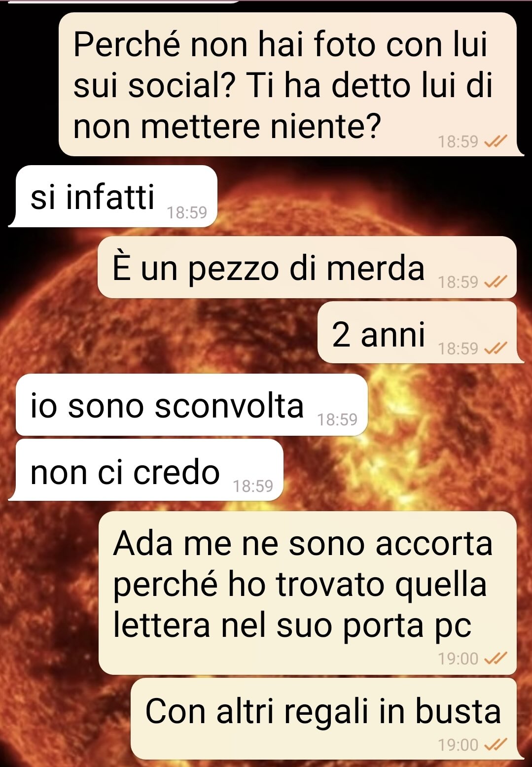Tap the double ticks beside '2 anni'
Screen dimensions: 532x767
[495, 349]
